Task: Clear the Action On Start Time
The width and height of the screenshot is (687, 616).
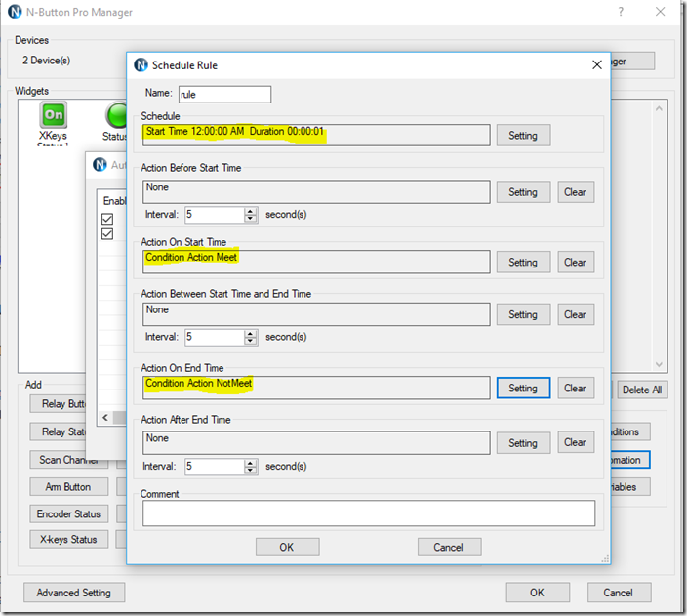Action: (576, 262)
